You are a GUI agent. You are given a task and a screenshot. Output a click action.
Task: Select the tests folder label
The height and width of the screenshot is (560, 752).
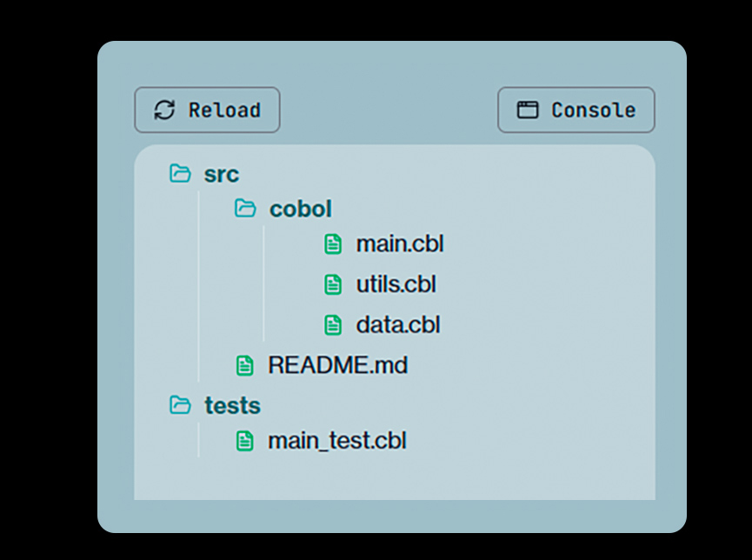point(232,405)
